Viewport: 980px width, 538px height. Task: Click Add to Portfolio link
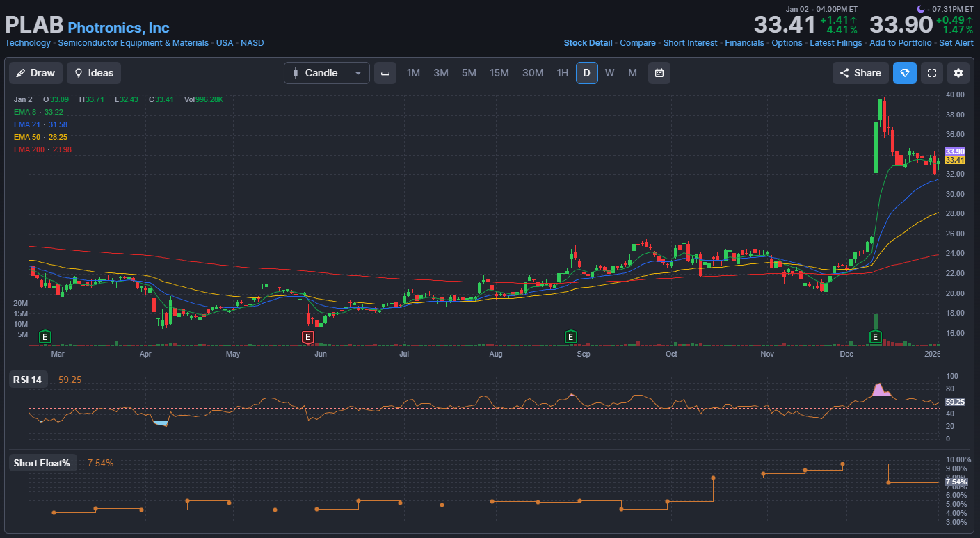pyautogui.click(x=900, y=43)
